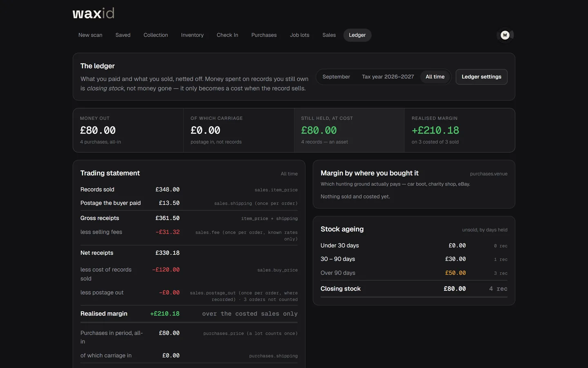Click the Of which carriage card
Image resolution: width=588 pixels, height=368 pixels.
click(x=239, y=130)
